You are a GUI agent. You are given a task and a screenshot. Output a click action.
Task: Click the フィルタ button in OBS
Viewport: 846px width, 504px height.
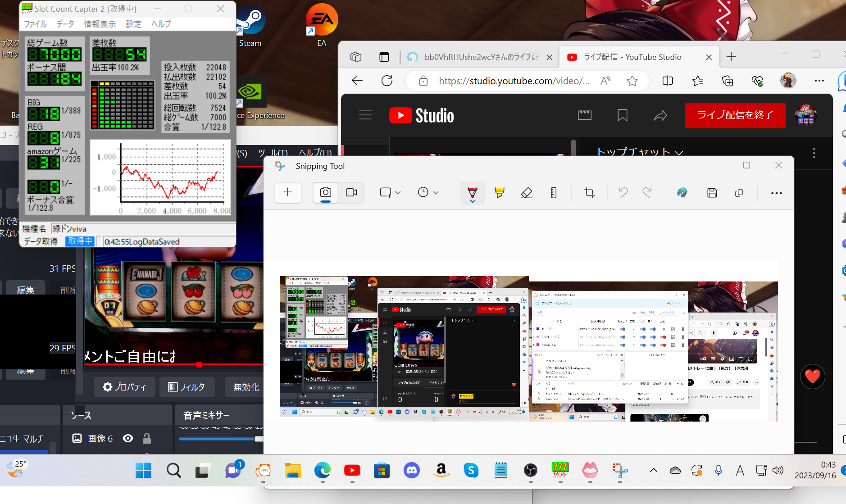[186, 387]
